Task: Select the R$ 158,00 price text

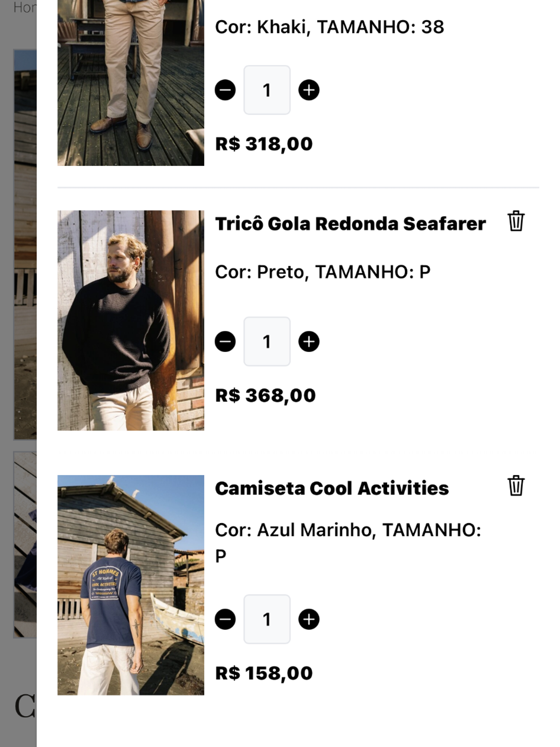Action: [264, 673]
